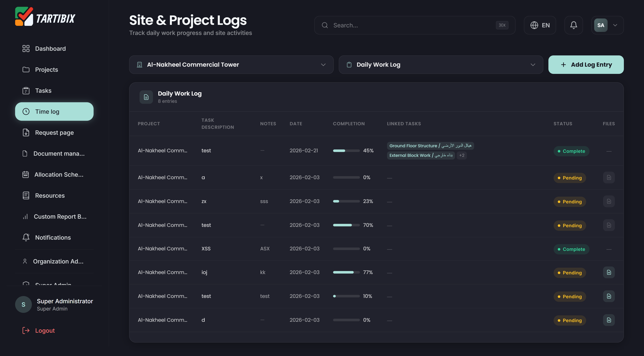Screen dimensions: 644x356
Task: Expand the user menu chevron
Action: 615,25
